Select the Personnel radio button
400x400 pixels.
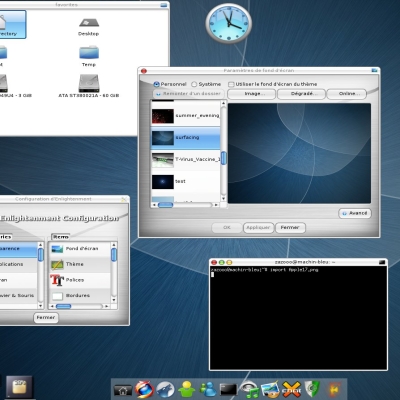pyautogui.click(x=156, y=84)
